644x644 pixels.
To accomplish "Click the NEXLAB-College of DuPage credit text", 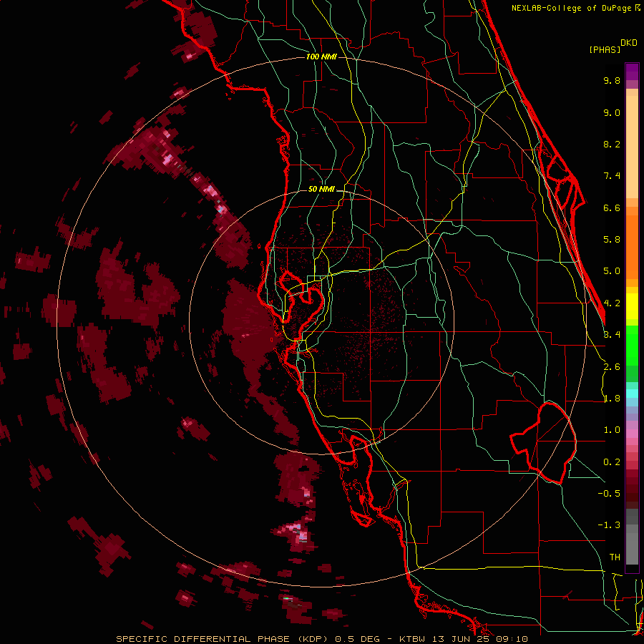I will (572, 8).
